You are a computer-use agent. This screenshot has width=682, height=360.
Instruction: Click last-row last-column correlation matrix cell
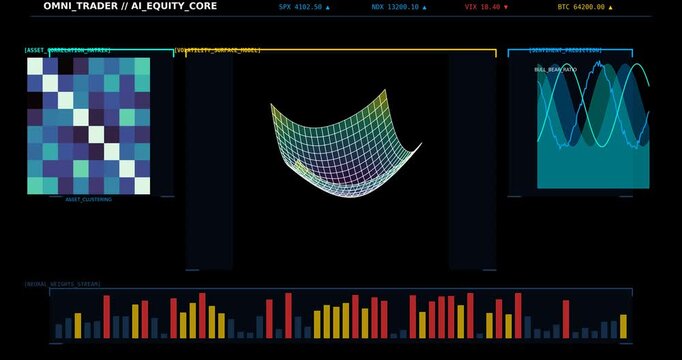click(x=142, y=186)
